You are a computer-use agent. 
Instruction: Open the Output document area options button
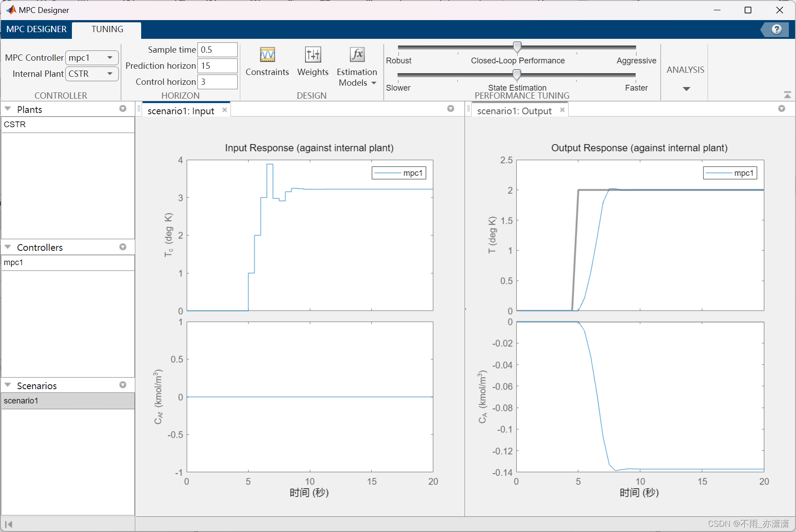point(782,108)
